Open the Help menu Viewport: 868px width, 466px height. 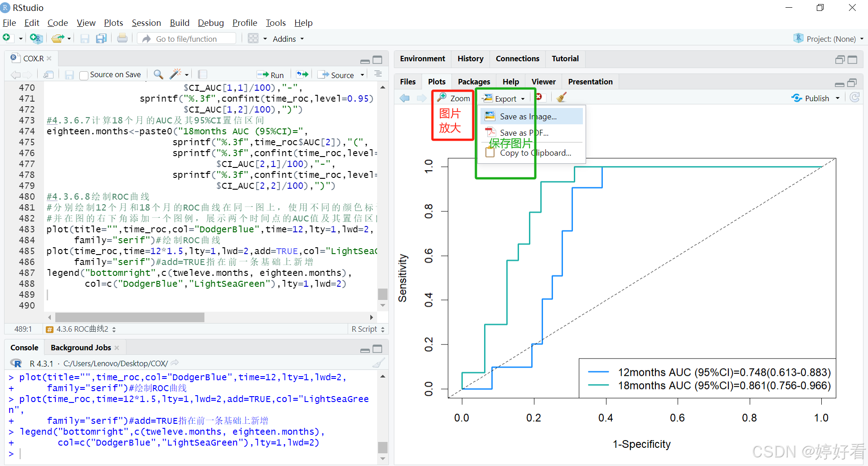point(303,23)
